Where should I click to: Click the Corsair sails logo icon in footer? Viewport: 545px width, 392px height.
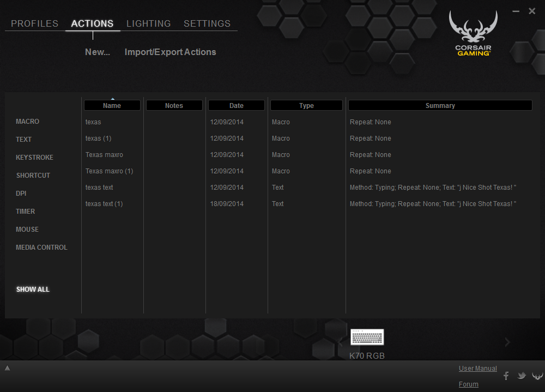[537, 376]
